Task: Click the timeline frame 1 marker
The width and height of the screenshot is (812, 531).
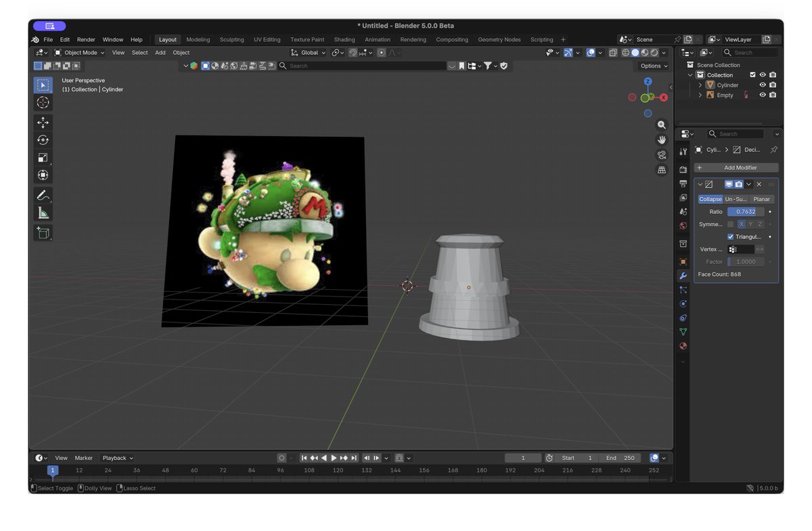Action: point(52,470)
